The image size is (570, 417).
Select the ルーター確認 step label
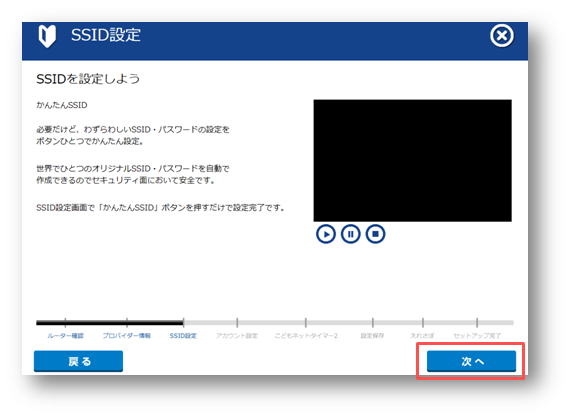pos(65,336)
